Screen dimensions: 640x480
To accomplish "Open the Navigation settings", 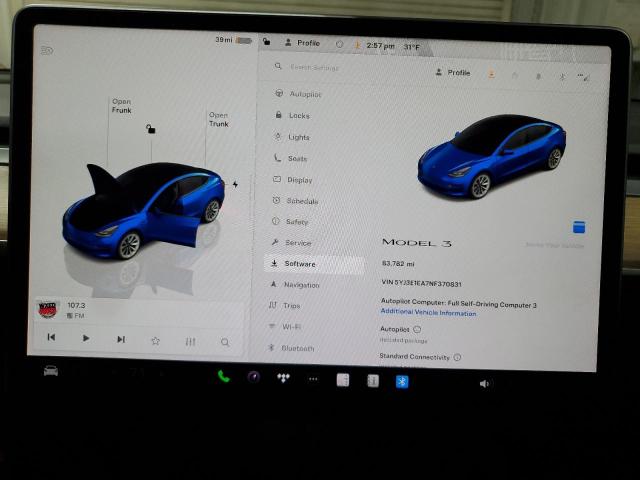I will tap(295, 285).
